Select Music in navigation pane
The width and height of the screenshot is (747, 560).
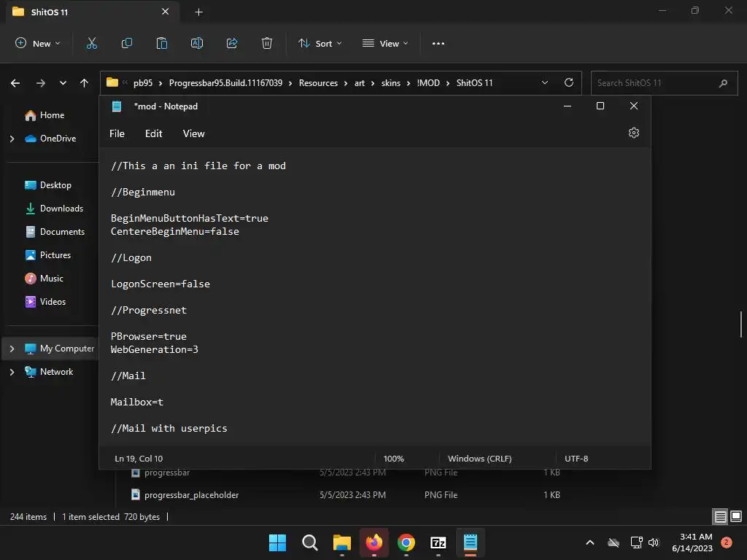coord(44,279)
